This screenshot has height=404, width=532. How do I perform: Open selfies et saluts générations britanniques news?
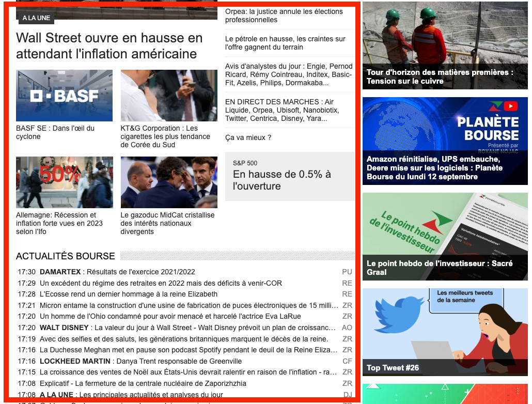pyautogui.click(x=184, y=339)
